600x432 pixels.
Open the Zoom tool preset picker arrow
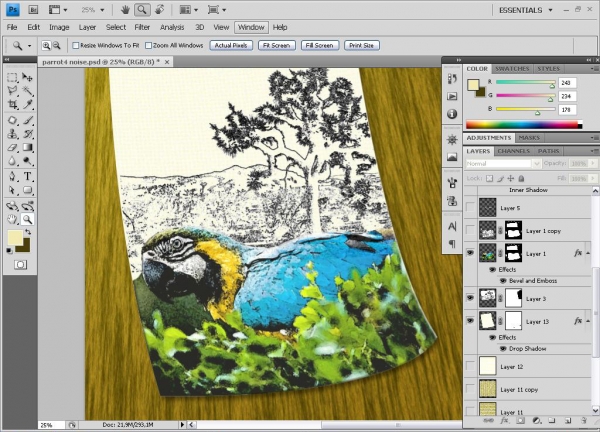click(29, 46)
